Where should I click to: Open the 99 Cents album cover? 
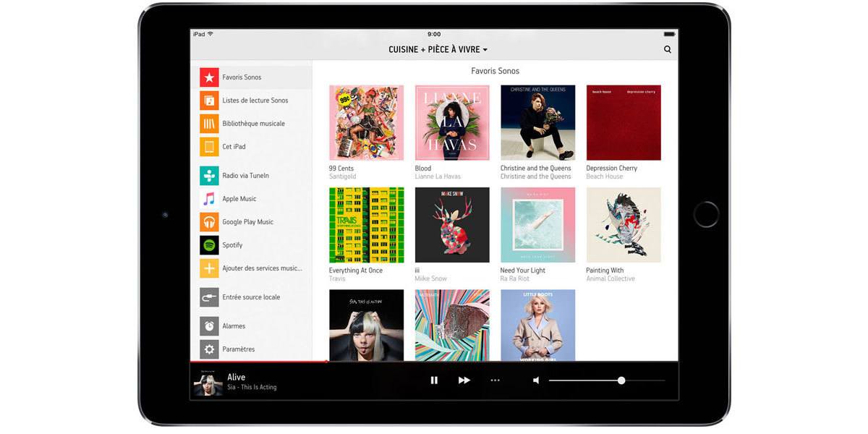(367, 123)
